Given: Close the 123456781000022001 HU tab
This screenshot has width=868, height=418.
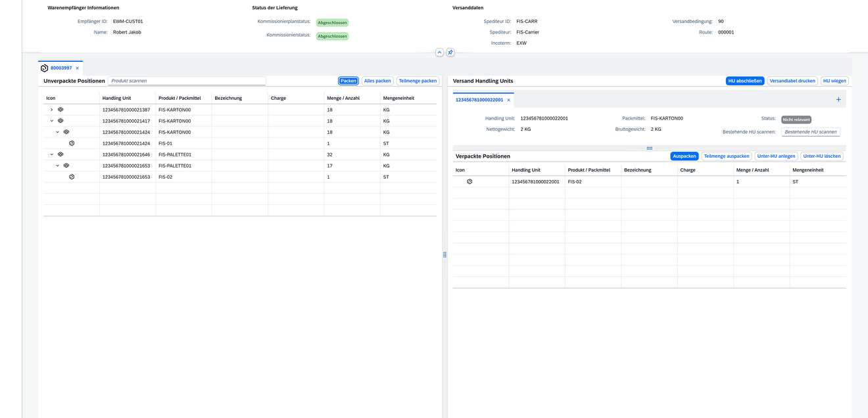Looking at the screenshot, I should click(508, 100).
